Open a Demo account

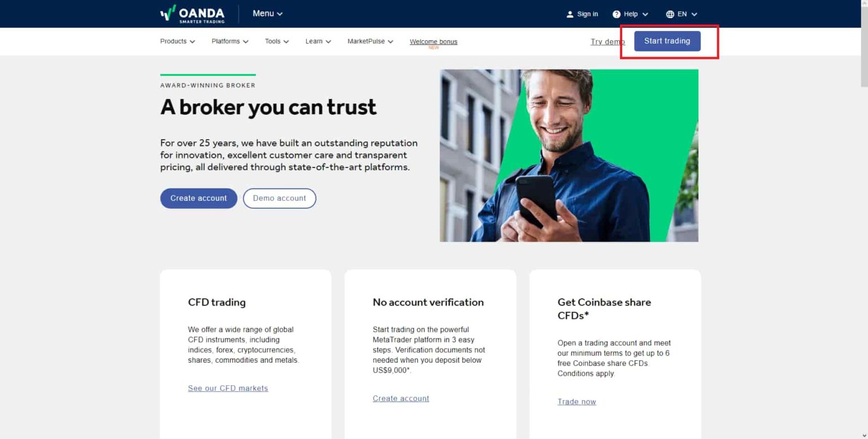pos(279,198)
